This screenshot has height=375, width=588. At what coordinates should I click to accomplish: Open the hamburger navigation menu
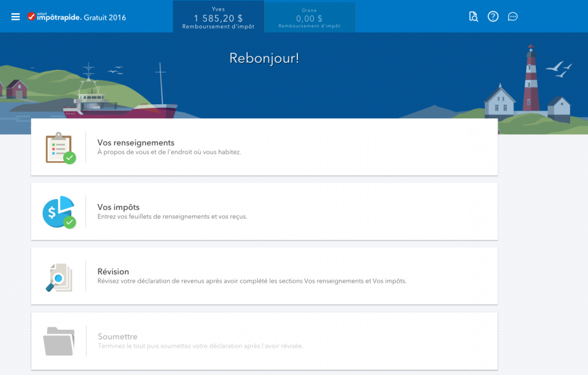click(16, 17)
